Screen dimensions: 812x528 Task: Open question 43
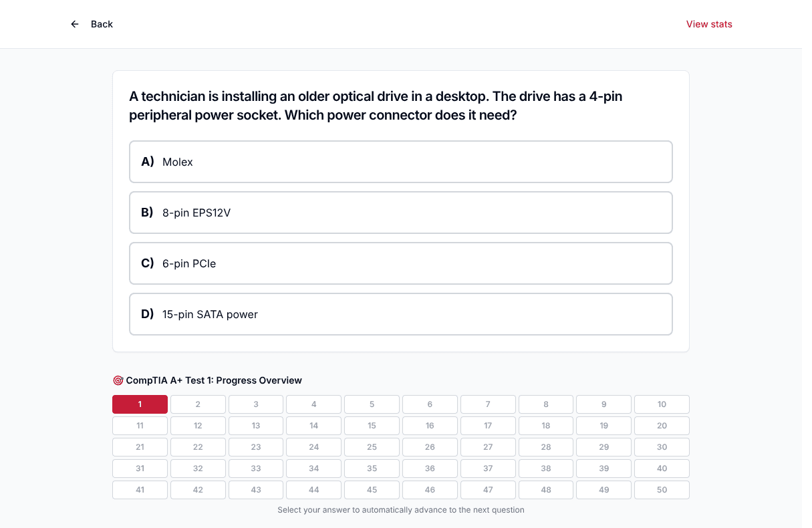[256, 490]
